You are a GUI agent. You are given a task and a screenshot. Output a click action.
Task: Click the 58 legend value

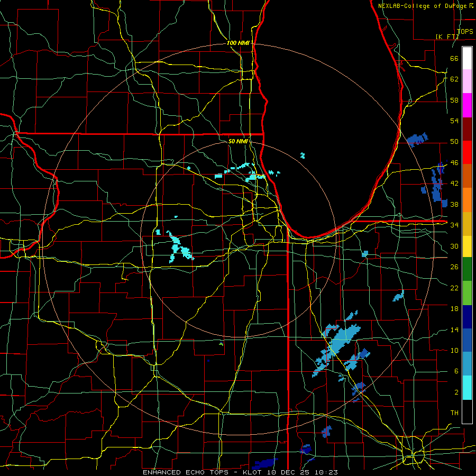click(454, 100)
